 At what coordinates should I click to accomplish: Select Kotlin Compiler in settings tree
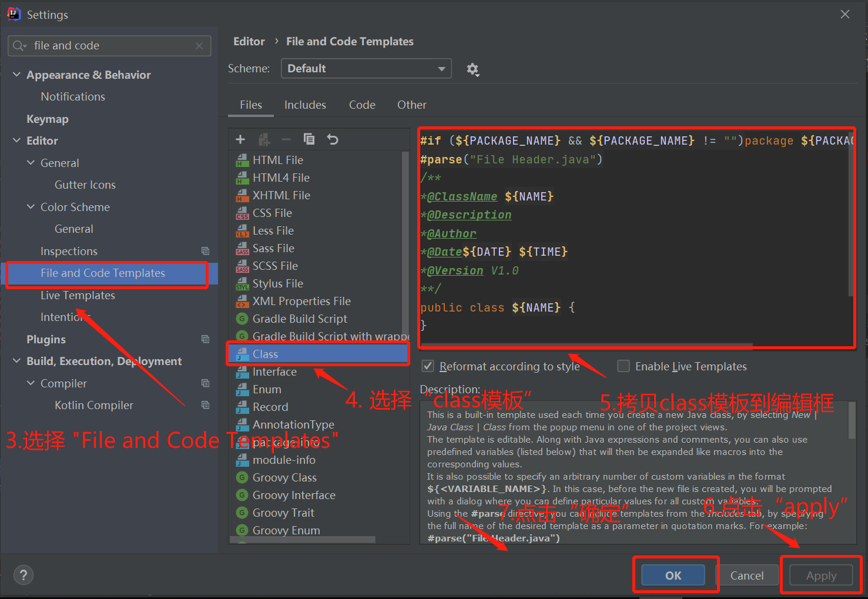tap(94, 405)
